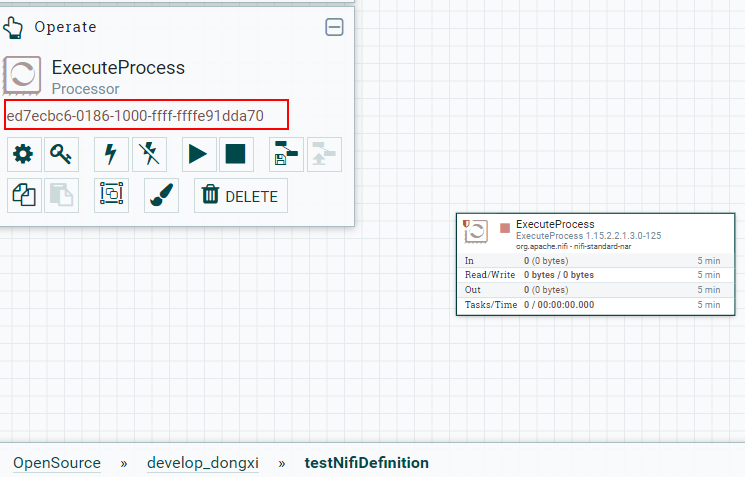Click the testNifiDefinition breadcrumb

tap(367, 463)
